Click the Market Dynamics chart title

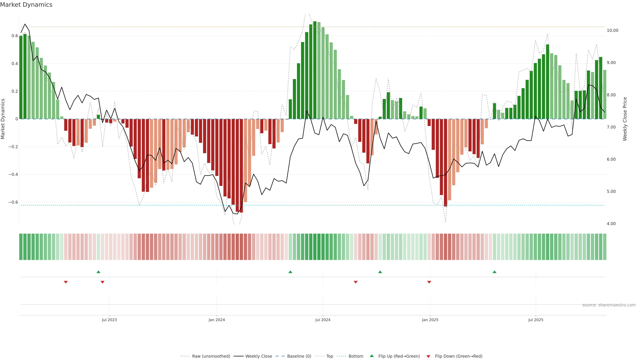tap(26, 5)
